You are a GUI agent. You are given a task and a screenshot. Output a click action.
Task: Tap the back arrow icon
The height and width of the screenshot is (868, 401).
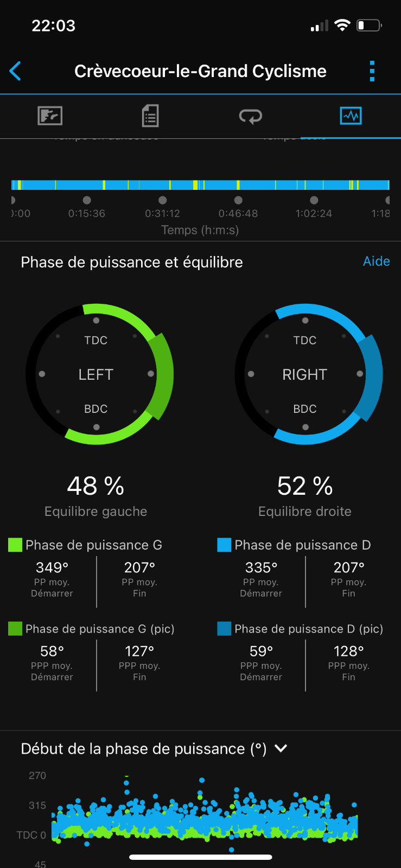tap(15, 71)
